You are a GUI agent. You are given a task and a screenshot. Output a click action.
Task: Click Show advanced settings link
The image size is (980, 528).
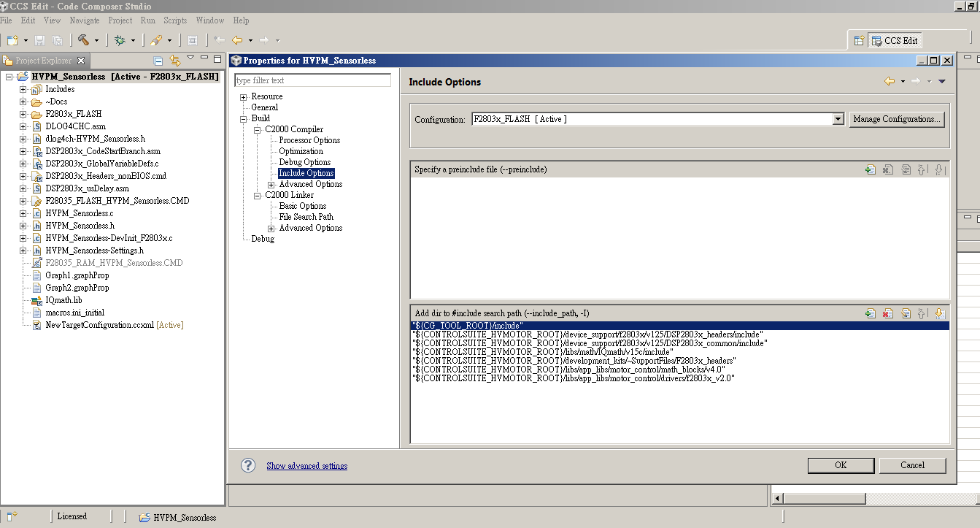tap(306, 466)
